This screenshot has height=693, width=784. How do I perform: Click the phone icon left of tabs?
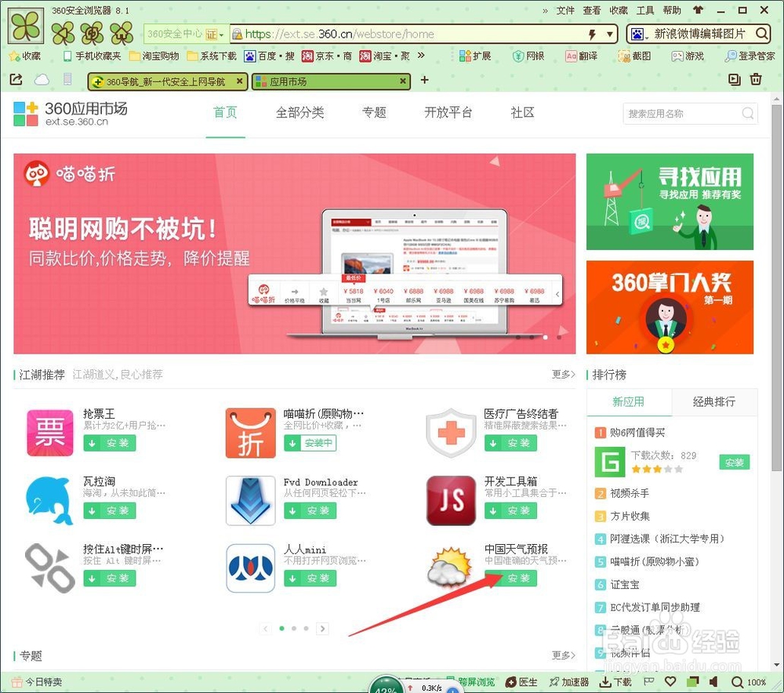click(67, 79)
